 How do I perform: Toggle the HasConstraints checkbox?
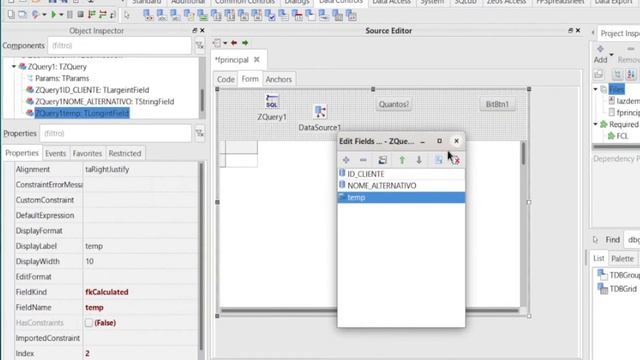[x=89, y=323]
